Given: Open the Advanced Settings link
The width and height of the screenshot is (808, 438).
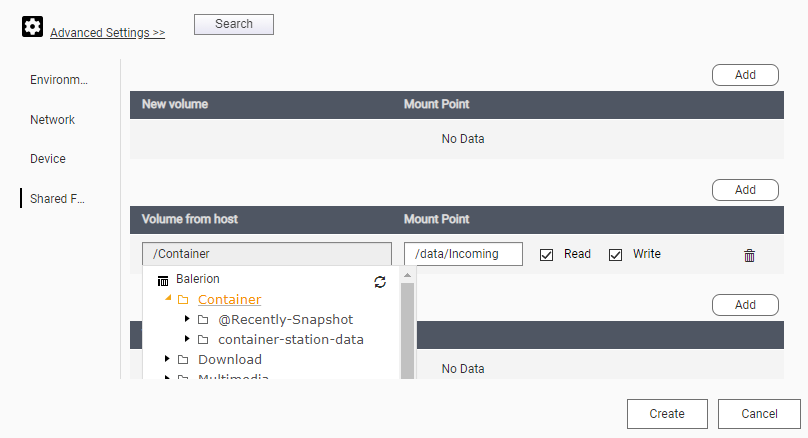Looking at the screenshot, I should point(107,33).
